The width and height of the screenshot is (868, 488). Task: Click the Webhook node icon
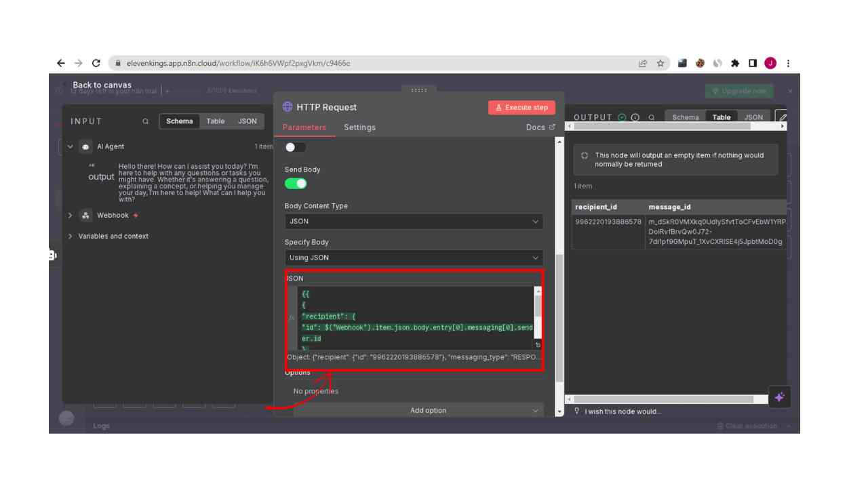[x=86, y=216]
